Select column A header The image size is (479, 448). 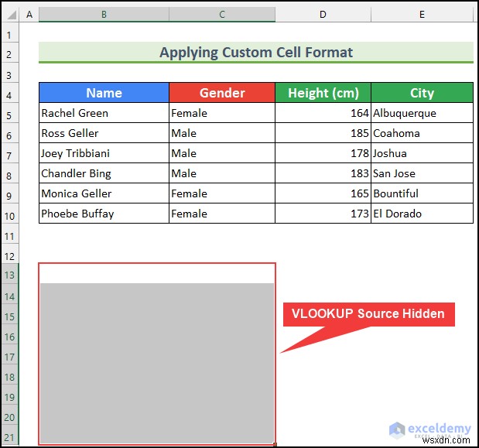click(29, 15)
